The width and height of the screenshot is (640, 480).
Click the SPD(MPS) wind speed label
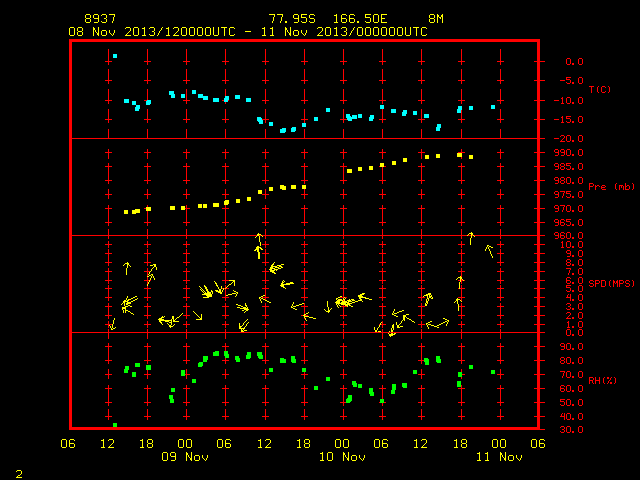pyautogui.click(x=611, y=283)
